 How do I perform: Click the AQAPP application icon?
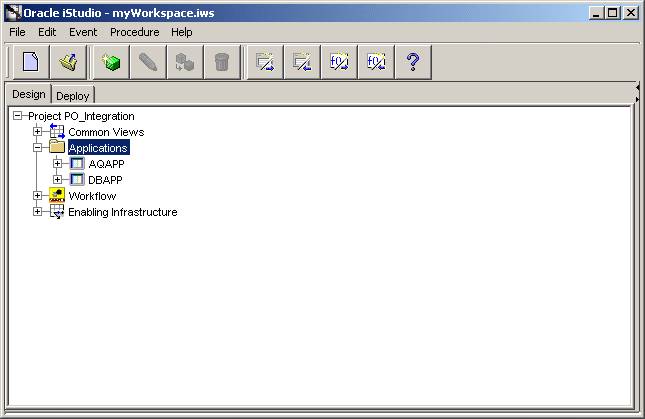click(x=77, y=164)
